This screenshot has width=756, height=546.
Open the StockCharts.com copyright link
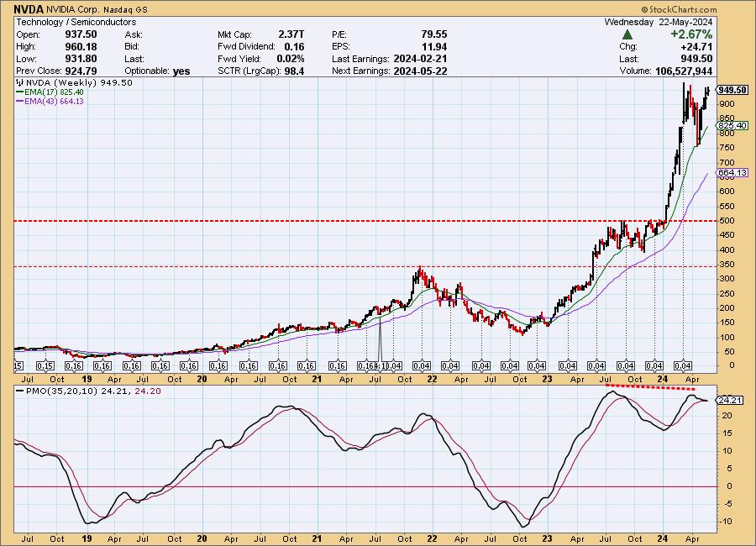(x=679, y=9)
